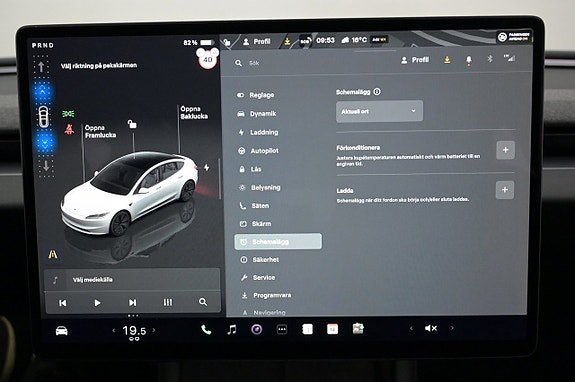
Task: Tap the 19.5 temperature display
Action: [134, 331]
